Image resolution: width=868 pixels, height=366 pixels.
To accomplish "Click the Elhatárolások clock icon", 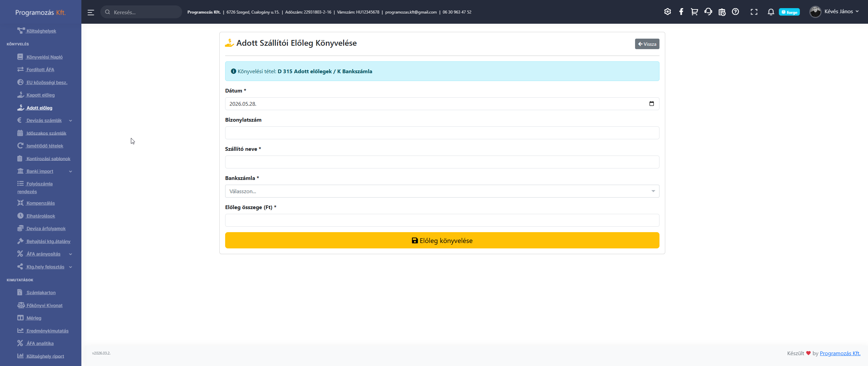I will pos(20,216).
